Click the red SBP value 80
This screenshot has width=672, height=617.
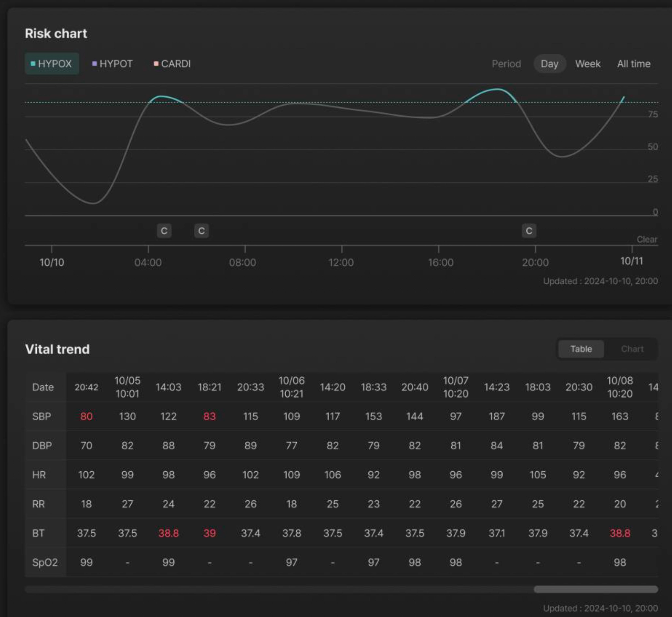(86, 416)
